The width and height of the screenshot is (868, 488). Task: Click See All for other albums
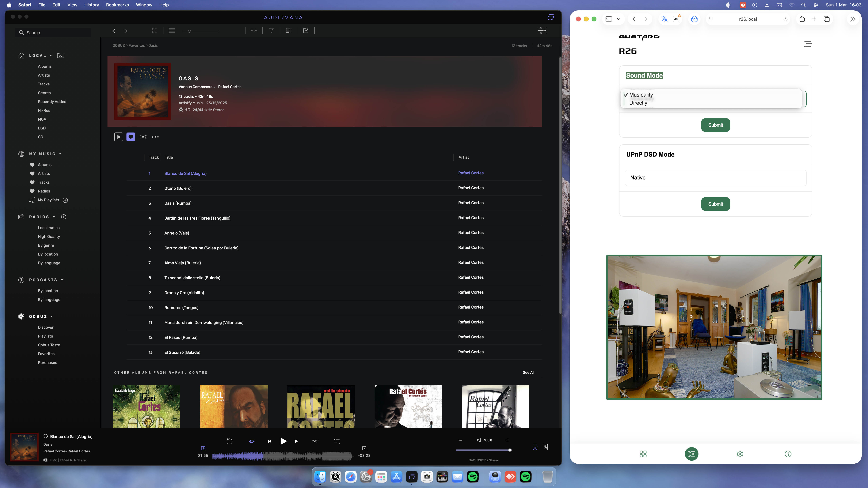coord(528,372)
